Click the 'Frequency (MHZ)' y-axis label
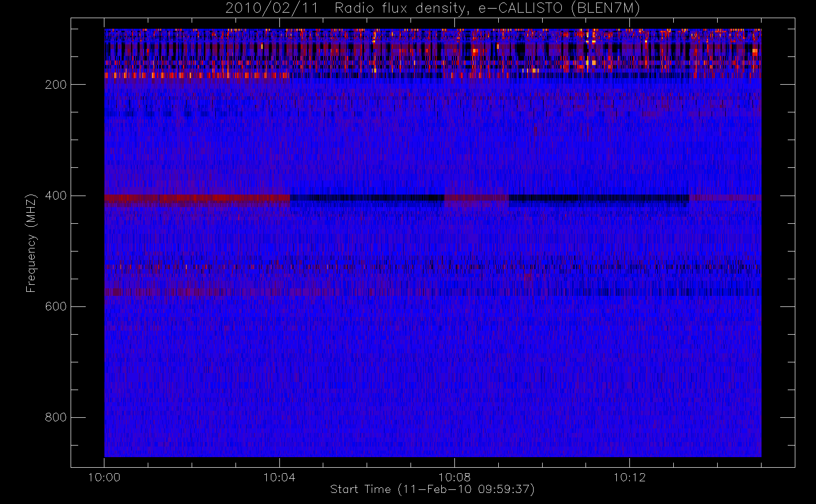Image resolution: width=816 pixels, height=504 pixels. coord(31,243)
